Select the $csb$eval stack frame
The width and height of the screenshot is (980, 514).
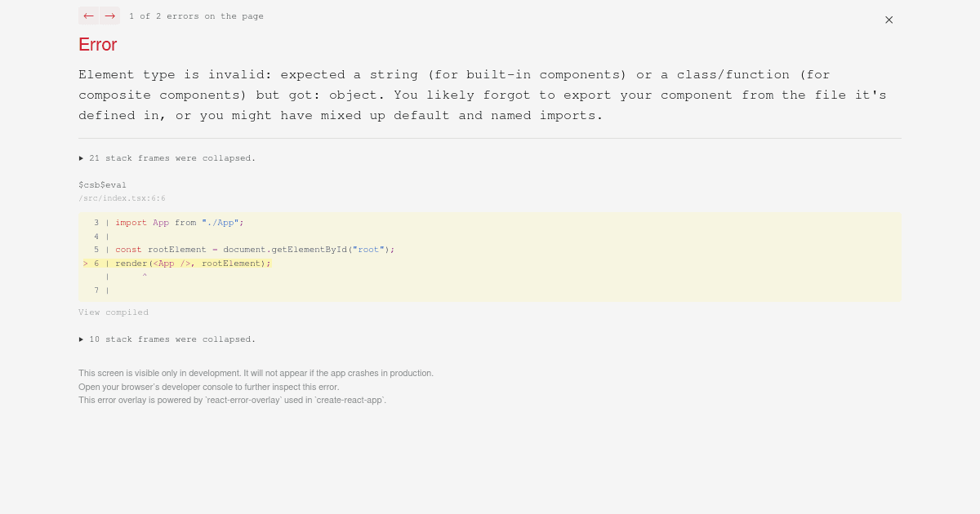point(102,184)
